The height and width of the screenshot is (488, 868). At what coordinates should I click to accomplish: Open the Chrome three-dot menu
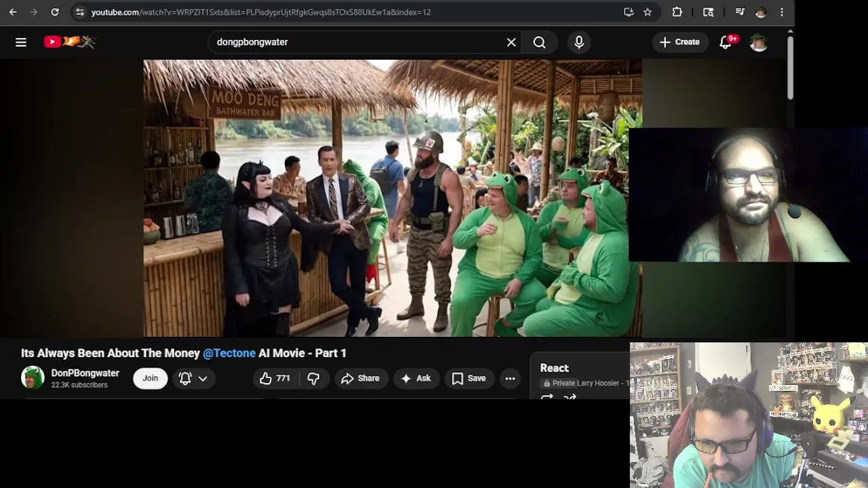coord(782,12)
